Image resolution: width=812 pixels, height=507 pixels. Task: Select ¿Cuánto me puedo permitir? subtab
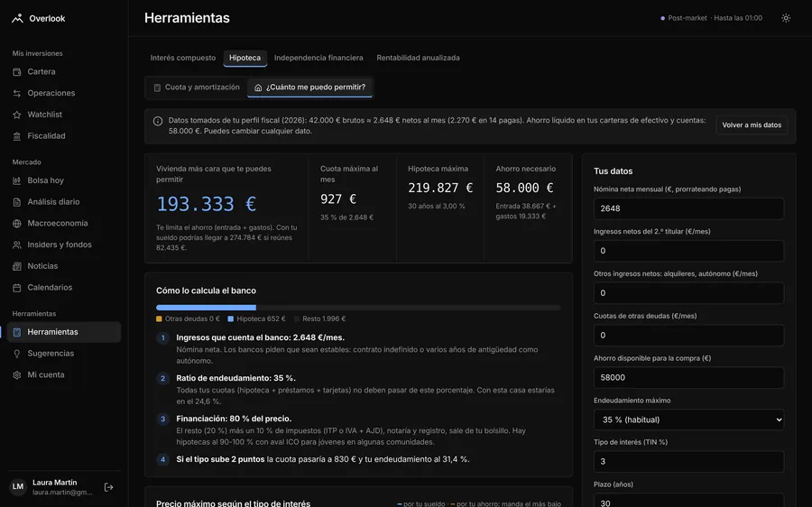coord(309,88)
